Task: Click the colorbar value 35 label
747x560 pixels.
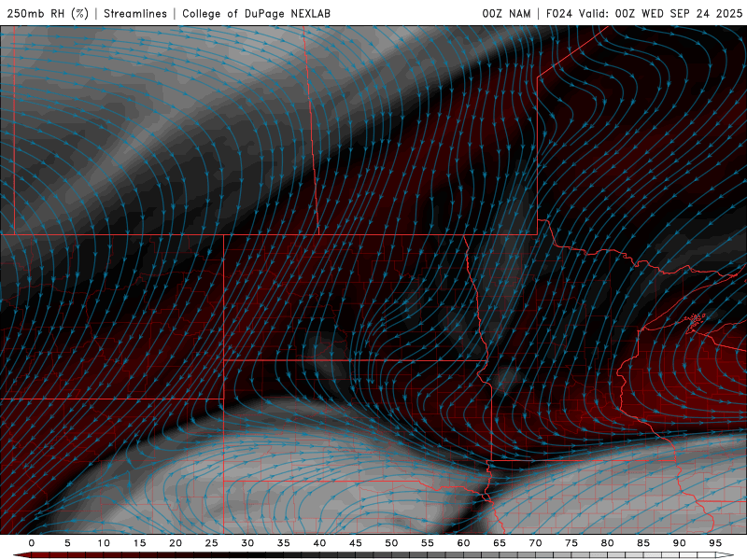Action: (284, 543)
